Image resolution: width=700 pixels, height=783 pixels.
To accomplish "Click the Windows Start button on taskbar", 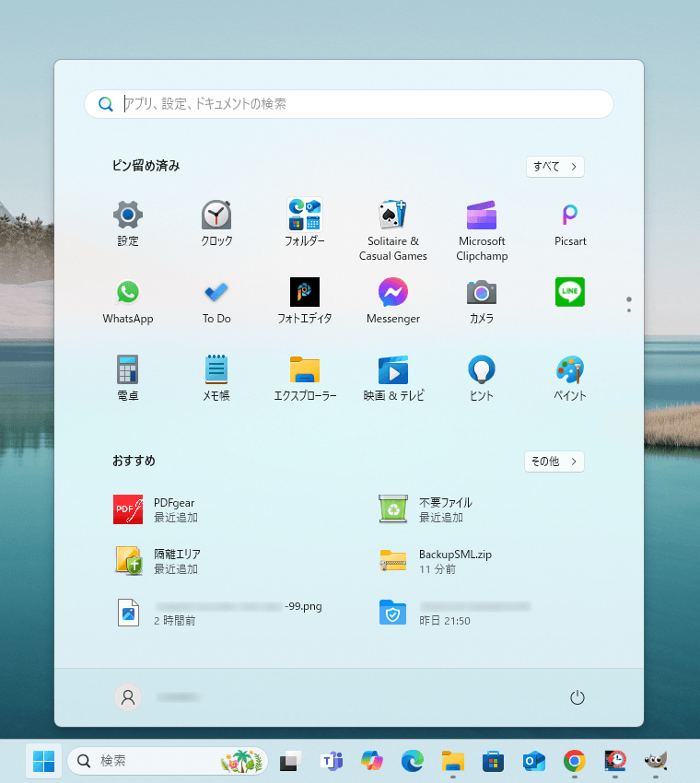I will [43, 761].
